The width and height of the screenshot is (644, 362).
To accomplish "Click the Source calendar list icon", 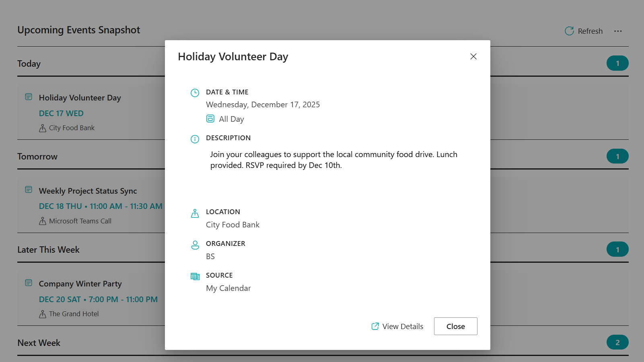I will (195, 276).
